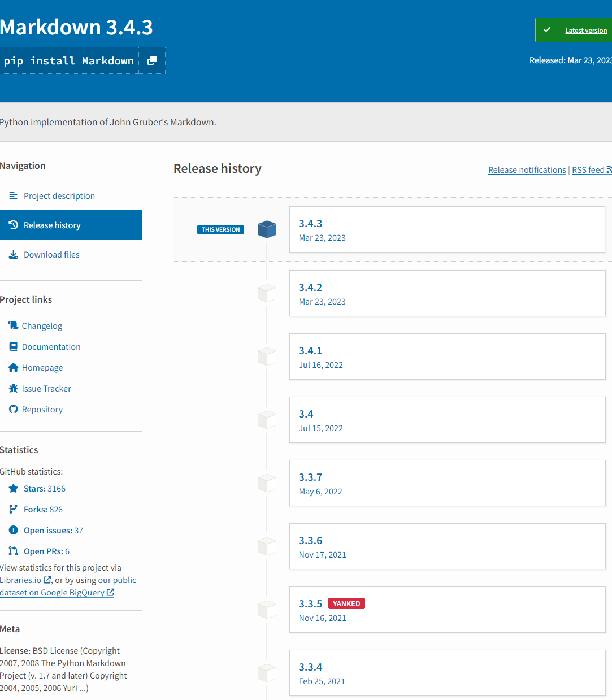Open release 3.4.2 card
Viewport: 612px width, 700px height.
click(447, 293)
